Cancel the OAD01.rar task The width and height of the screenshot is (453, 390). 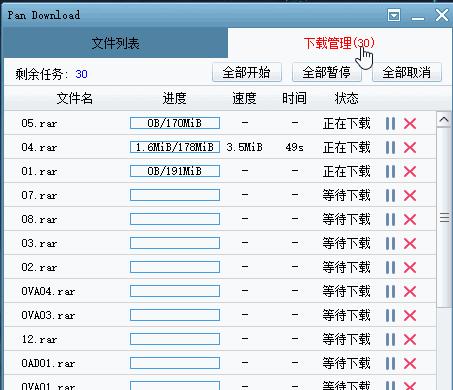pos(410,364)
